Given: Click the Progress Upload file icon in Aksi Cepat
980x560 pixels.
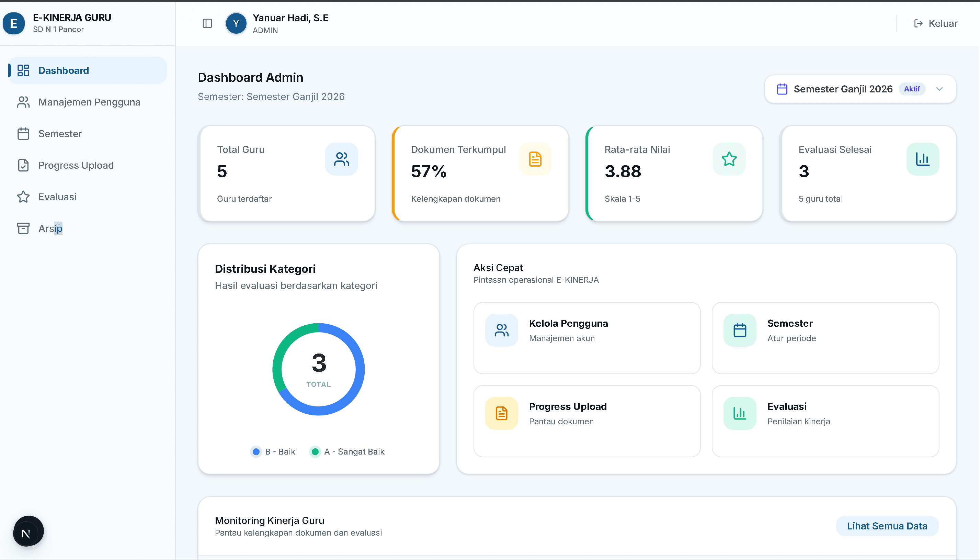Looking at the screenshot, I should pos(502,413).
